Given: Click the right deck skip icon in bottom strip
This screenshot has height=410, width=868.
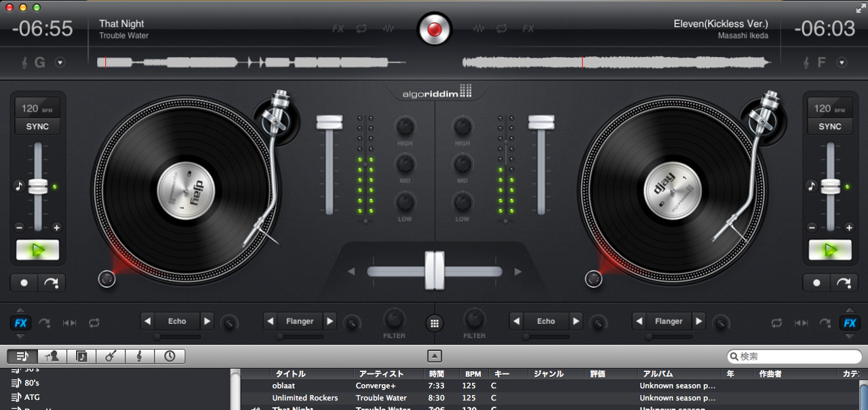Looking at the screenshot, I should [x=801, y=323].
